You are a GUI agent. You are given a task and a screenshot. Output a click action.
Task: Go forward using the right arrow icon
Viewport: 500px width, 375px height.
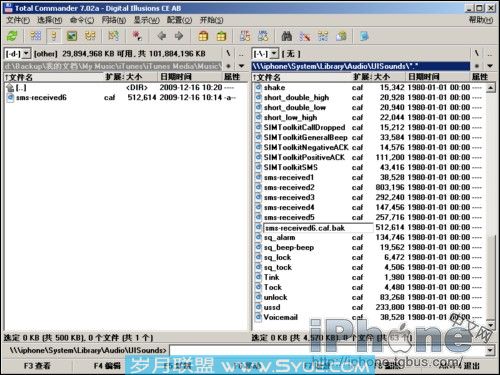[x=179, y=36]
